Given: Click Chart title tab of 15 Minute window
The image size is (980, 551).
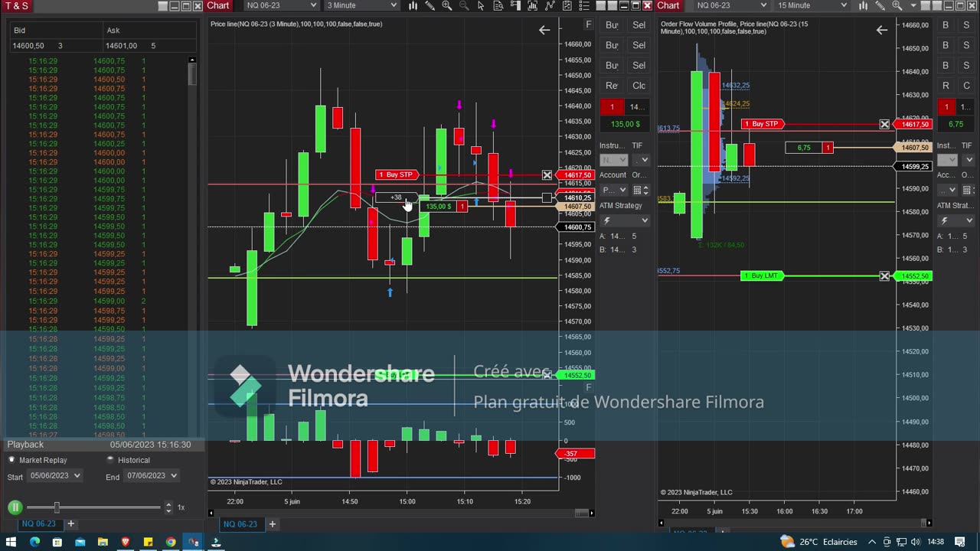Looking at the screenshot, I should (x=668, y=5).
